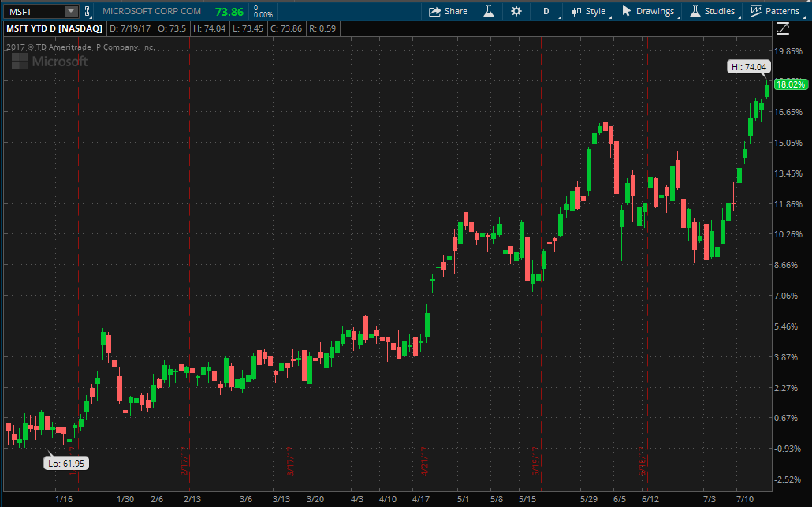Open the Studies menu
Viewport: 812px width, 507px height.
tap(713, 11)
